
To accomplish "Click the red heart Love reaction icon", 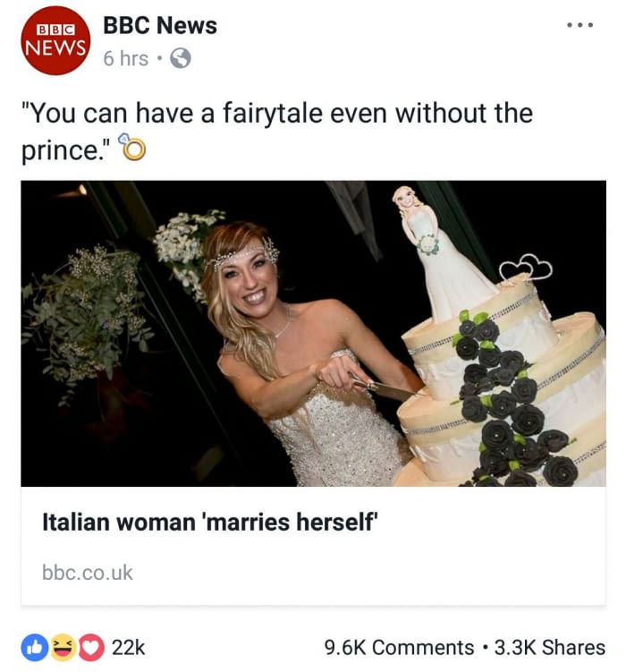I will pos(91,647).
